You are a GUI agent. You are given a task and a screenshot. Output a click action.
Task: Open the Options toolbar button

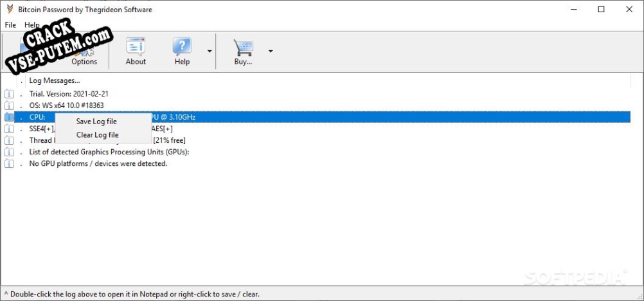(84, 52)
